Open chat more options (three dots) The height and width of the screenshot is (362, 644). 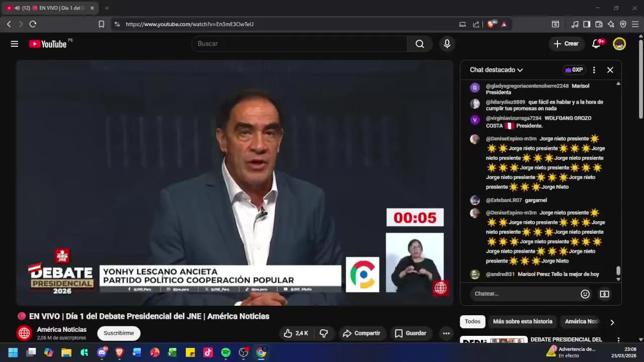pyautogui.click(x=594, y=70)
